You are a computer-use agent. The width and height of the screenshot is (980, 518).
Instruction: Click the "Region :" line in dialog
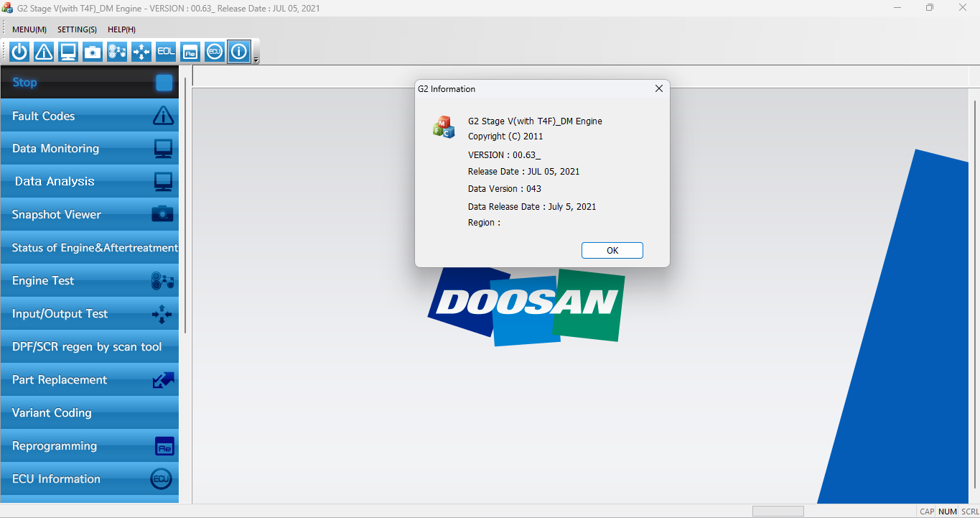tap(484, 223)
